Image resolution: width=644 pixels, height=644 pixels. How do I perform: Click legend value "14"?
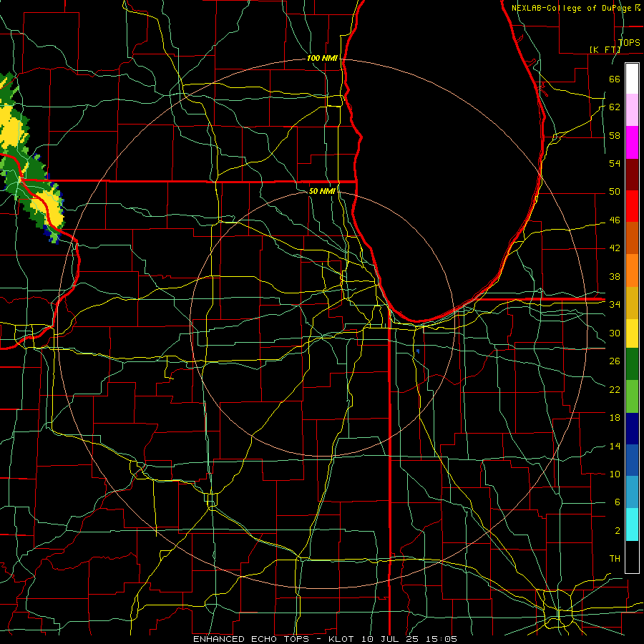615,446
